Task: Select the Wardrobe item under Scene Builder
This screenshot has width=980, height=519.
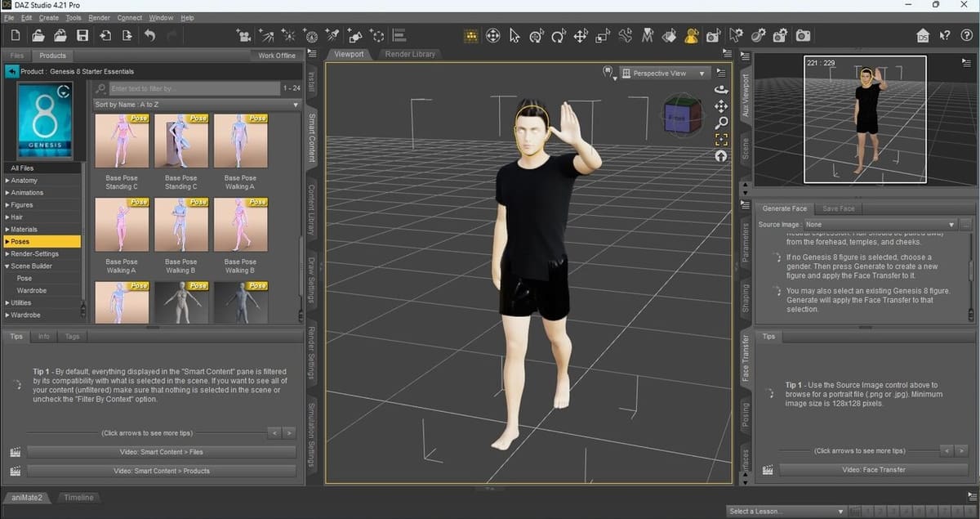Action: tap(31, 290)
